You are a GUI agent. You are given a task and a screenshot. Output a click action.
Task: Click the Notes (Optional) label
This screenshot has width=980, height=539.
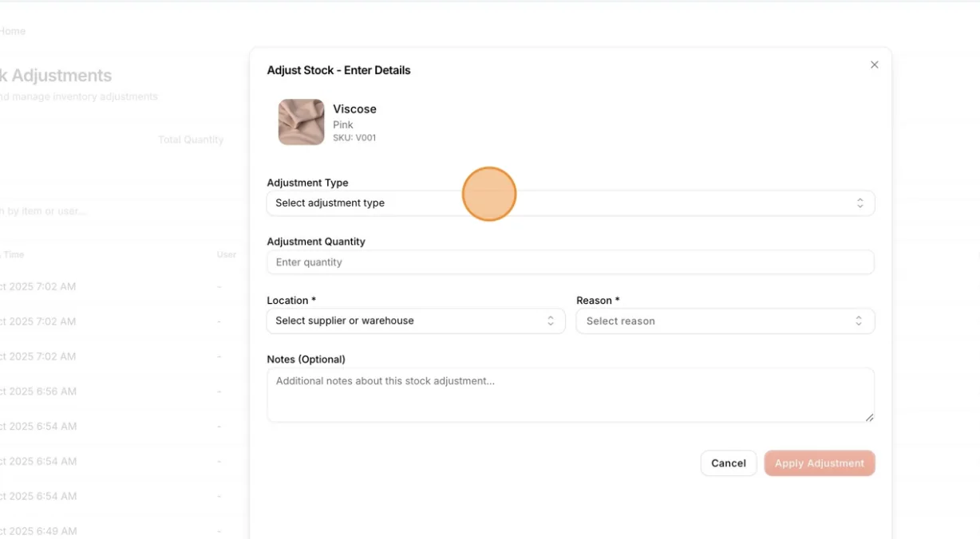(306, 360)
